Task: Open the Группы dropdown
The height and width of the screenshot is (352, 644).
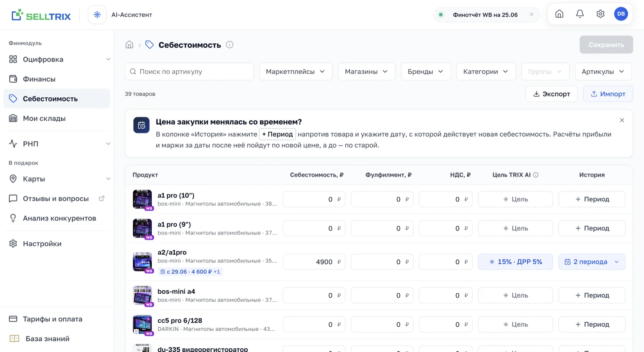Action: click(x=545, y=72)
